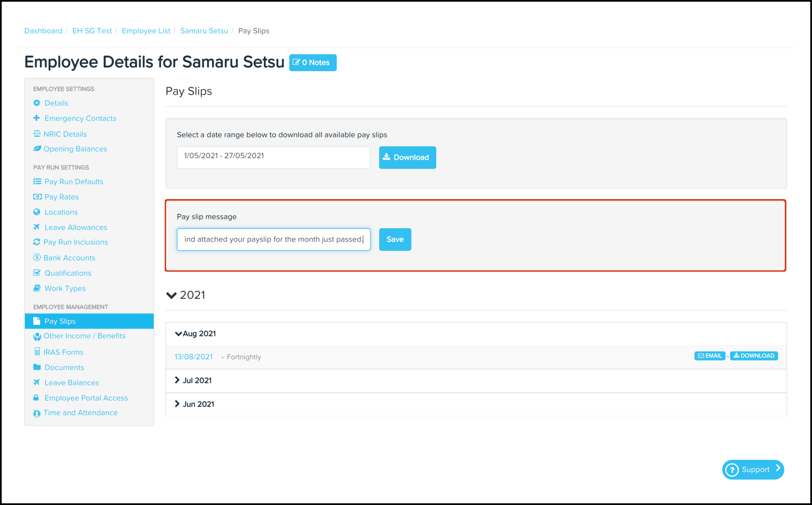Open Pay Slips in the sidebar

(x=60, y=321)
